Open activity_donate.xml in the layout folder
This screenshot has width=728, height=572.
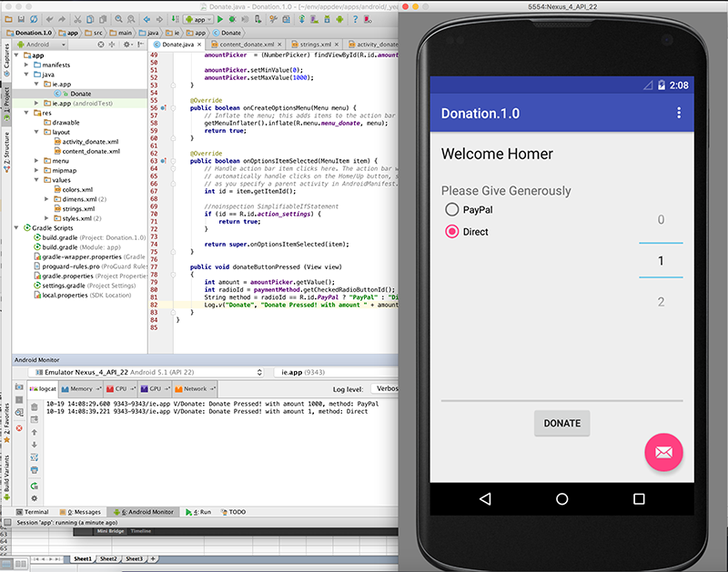pos(89,142)
